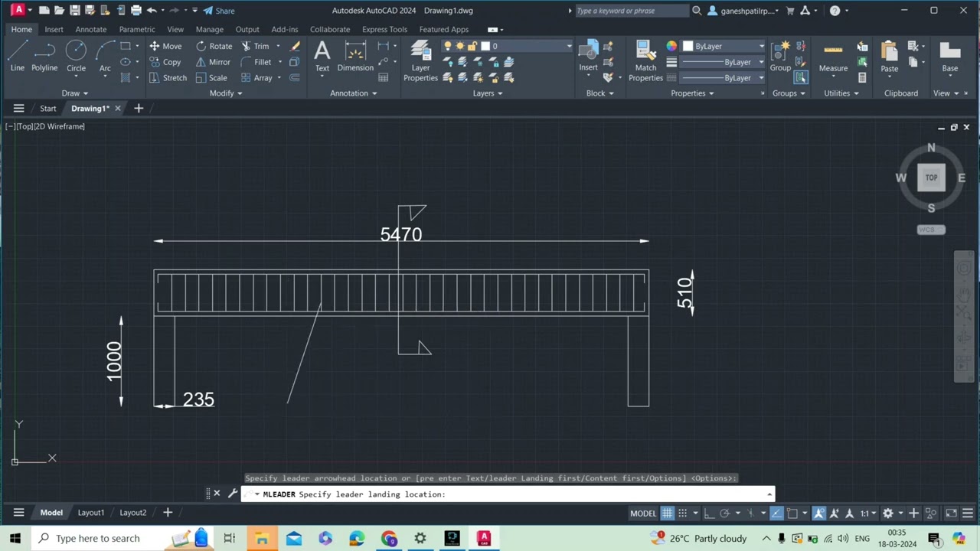Viewport: 980px width, 551px height.
Task: Select the Circle tool
Action: point(76,56)
